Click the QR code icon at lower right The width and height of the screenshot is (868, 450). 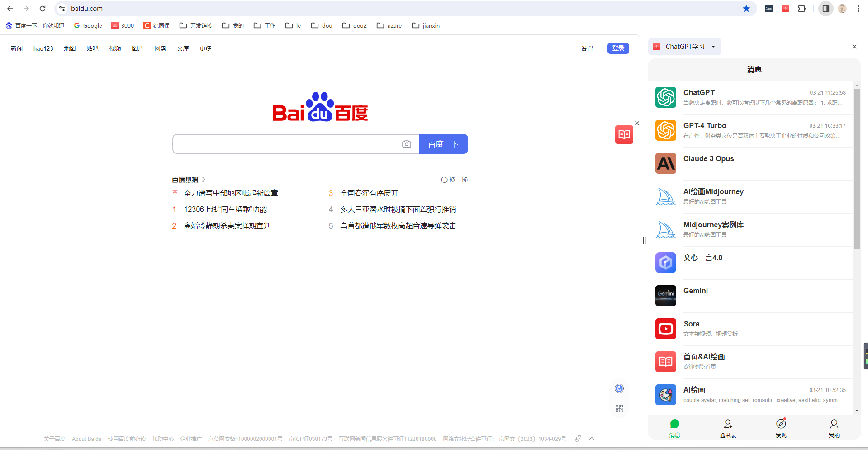tap(619, 408)
